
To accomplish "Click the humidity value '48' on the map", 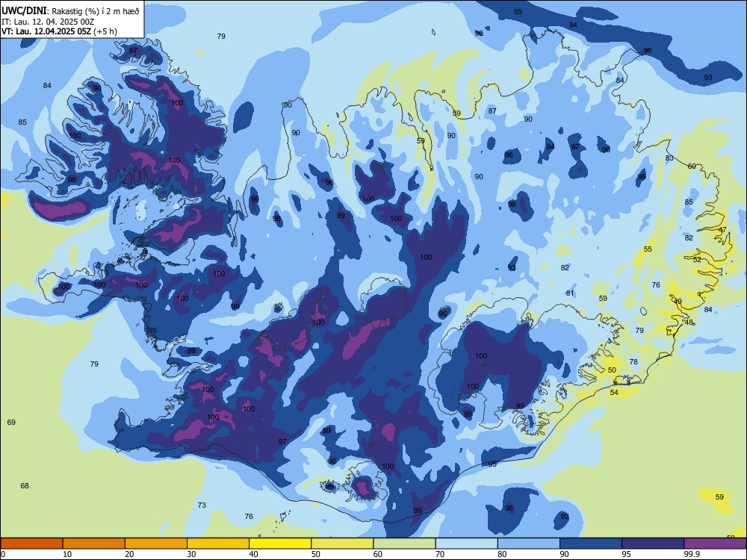I will coord(689,322).
